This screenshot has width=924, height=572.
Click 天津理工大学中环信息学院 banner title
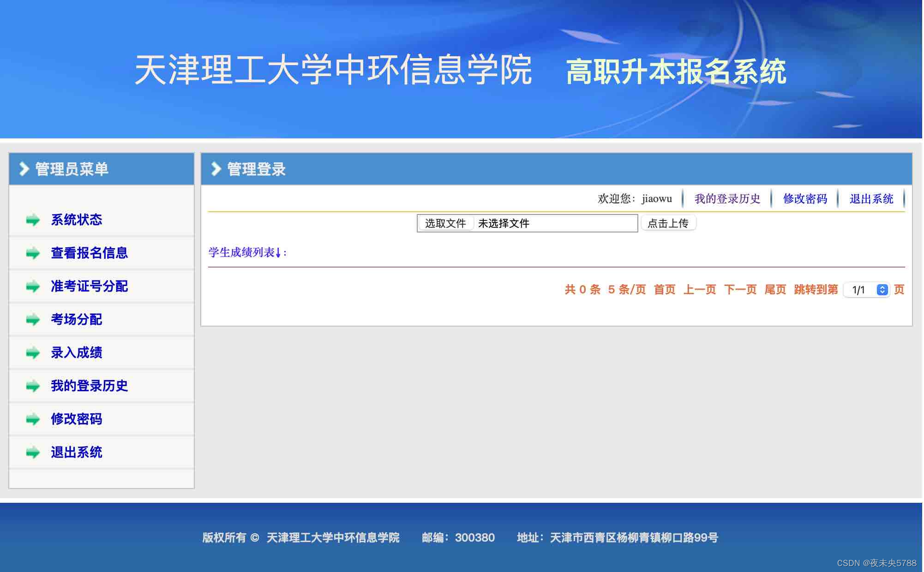333,70
